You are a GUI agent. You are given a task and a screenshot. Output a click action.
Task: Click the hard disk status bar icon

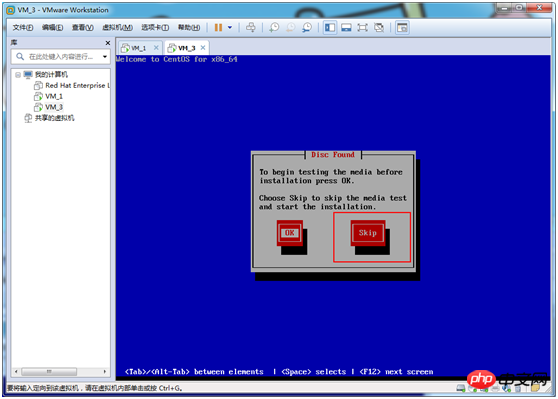click(x=461, y=388)
